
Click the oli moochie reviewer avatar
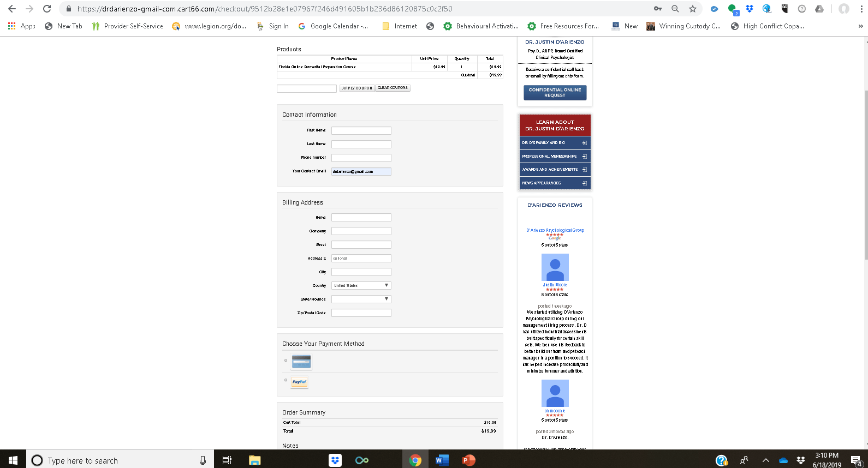(x=555, y=393)
